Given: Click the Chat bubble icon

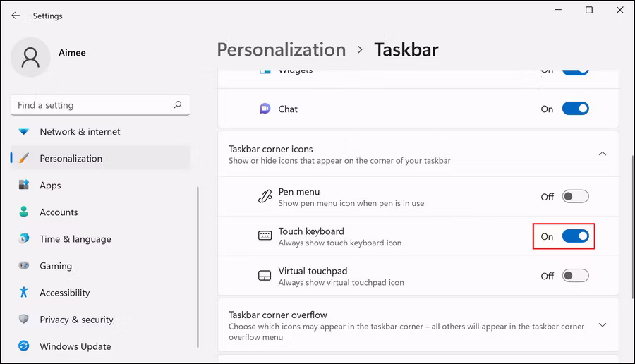Looking at the screenshot, I should pos(265,109).
